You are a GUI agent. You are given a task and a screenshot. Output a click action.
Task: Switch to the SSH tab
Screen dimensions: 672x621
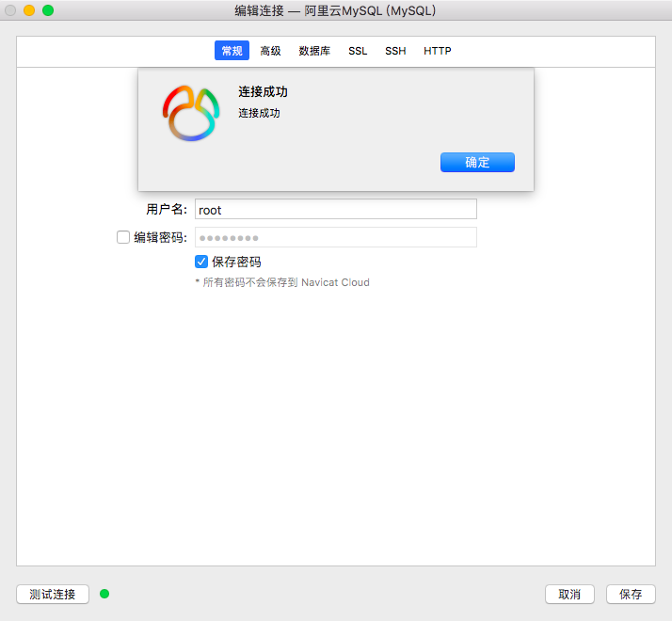395,51
